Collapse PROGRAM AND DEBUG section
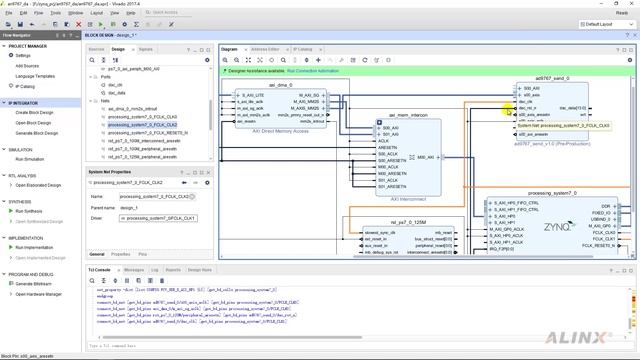640x360 pixels. pos(4,274)
